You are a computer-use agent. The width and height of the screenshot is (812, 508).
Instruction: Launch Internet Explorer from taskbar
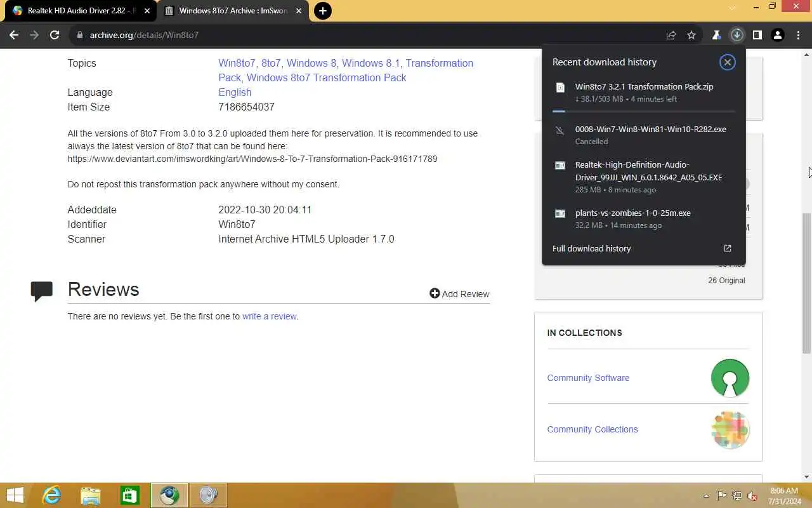click(x=51, y=495)
